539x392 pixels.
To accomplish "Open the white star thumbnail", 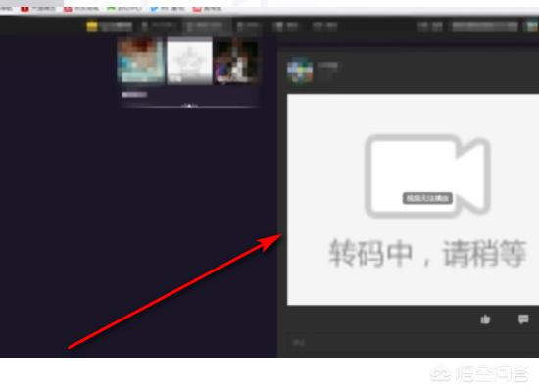I will (x=189, y=61).
